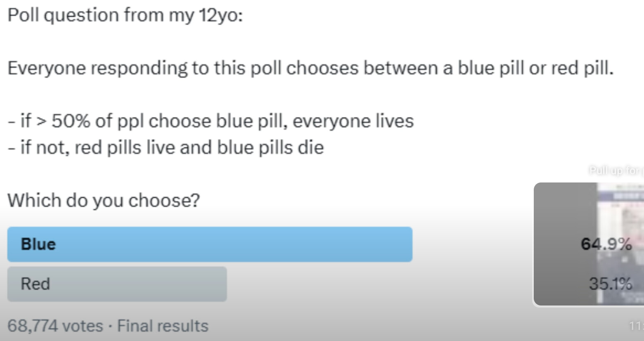The width and height of the screenshot is (644, 341).
Task: Click the 35.1% result for Red
Action: [x=610, y=284]
